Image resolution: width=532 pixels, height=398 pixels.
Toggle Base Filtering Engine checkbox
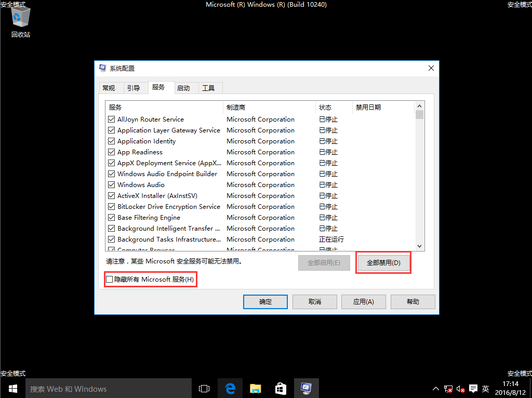click(x=111, y=218)
